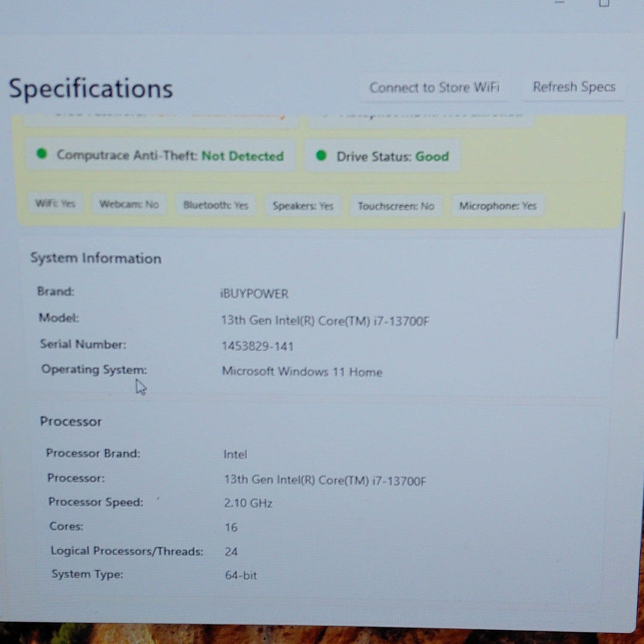This screenshot has width=644, height=644.
Task: Click the Microphone: Yes chip
Action: click(498, 206)
